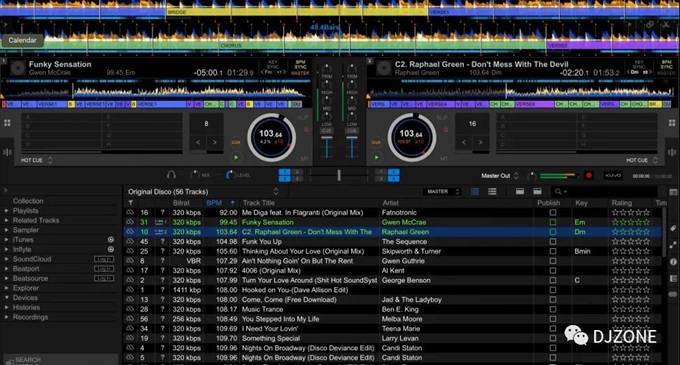The height and width of the screenshot is (365, 680).
Task: Open deck 1 pad grid icon
Action: (x=7, y=123)
